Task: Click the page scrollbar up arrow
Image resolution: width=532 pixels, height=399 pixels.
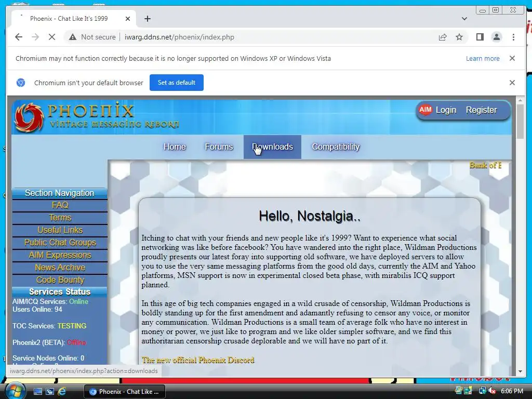Action: 520,100
